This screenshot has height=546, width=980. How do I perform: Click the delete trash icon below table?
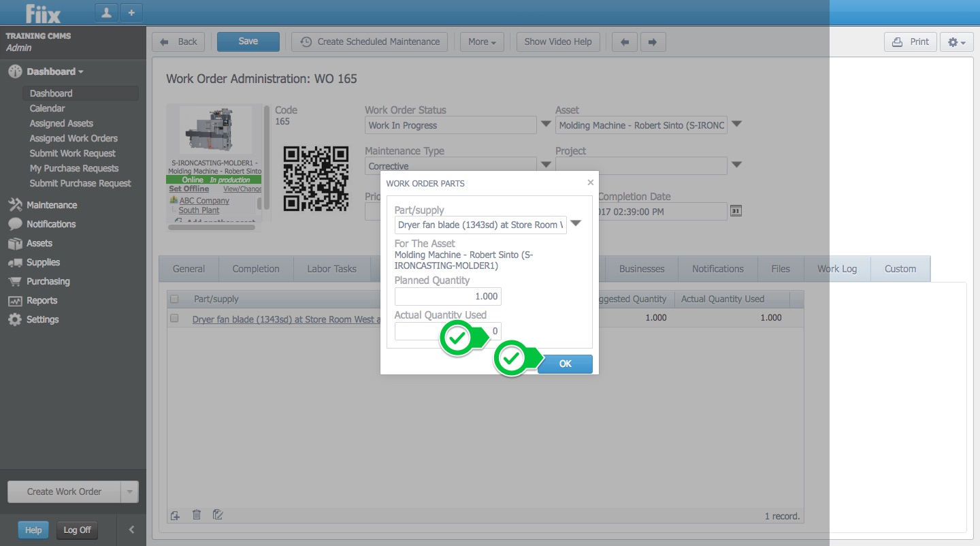(197, 515)
